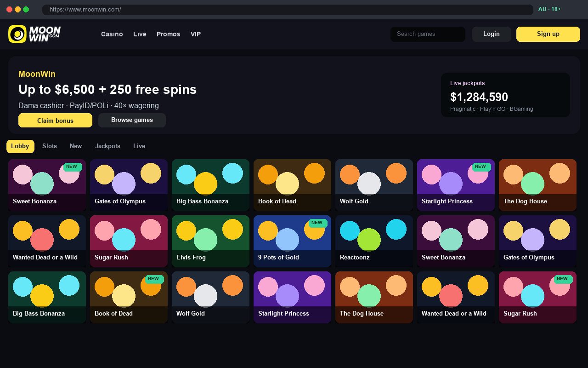
Task: Launch the Sugar Rush card without a badge
Action: pos(129,241)
